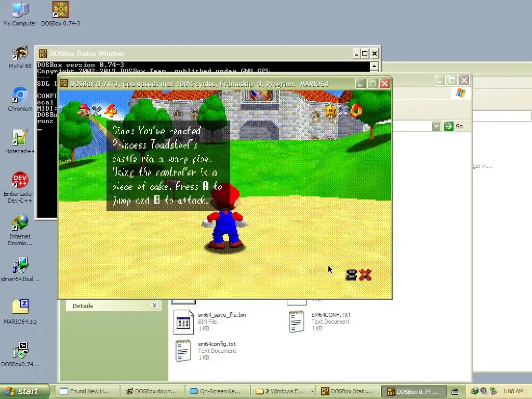The height and width of the screenshot is (399, 532).
Task: Switch to DOSBox download taskbar item
Action: pos(153,391)
